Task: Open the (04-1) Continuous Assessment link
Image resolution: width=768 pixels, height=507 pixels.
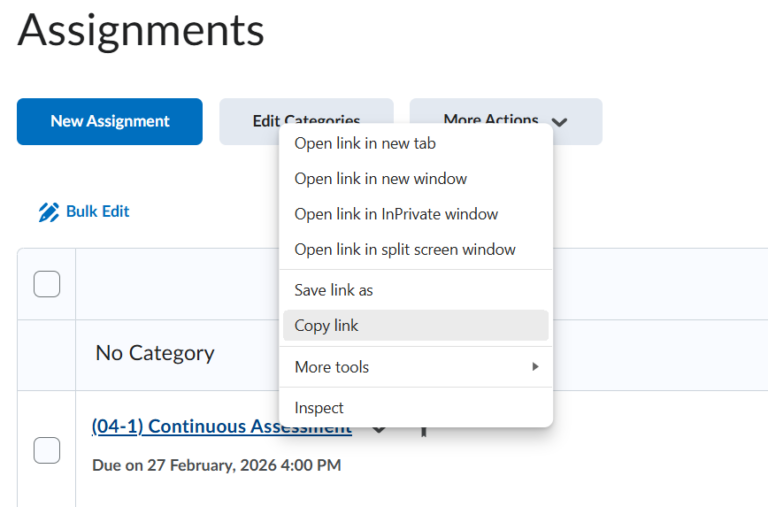Action: 180,427
